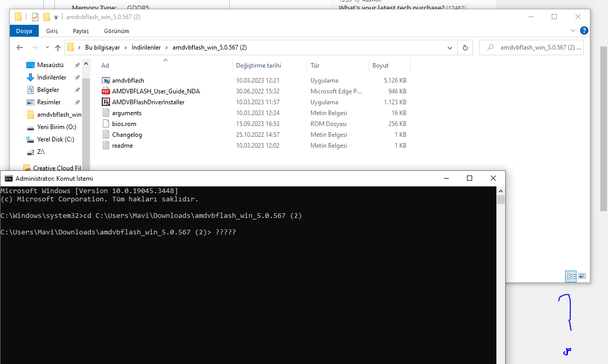This screenshot has height=364, width=608.
Task: Open Masaüstü in the navigation pane
Action: pos(50,65)
